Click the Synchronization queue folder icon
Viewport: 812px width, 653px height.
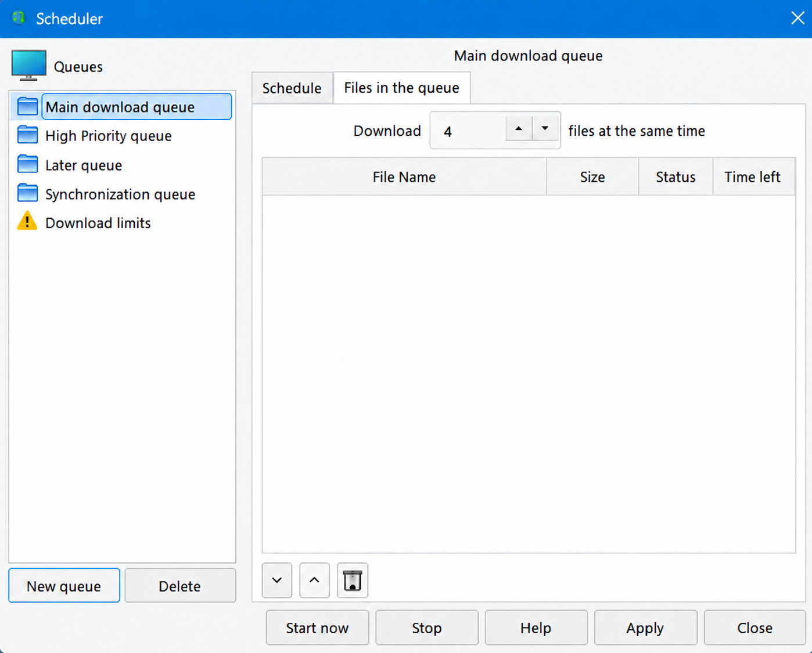coord(27,193)
